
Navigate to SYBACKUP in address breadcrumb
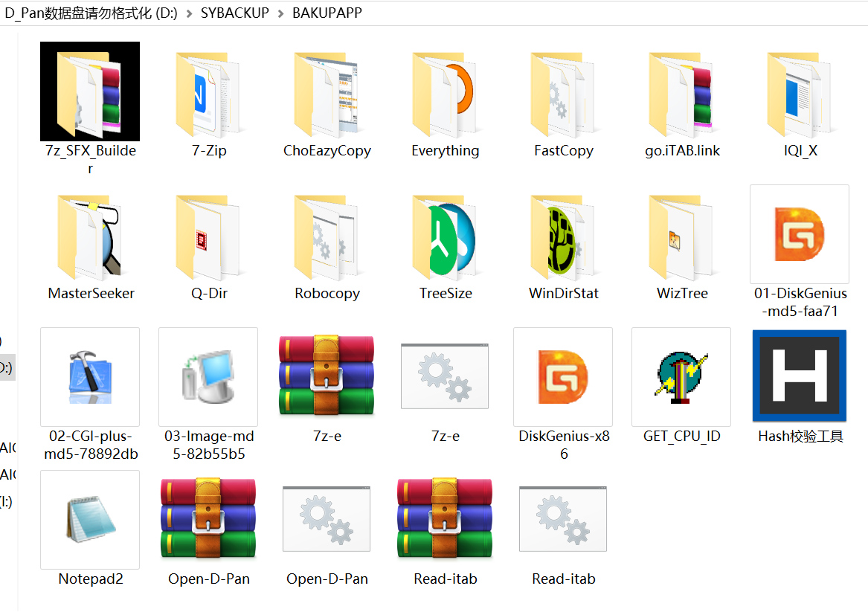[235, 13]
